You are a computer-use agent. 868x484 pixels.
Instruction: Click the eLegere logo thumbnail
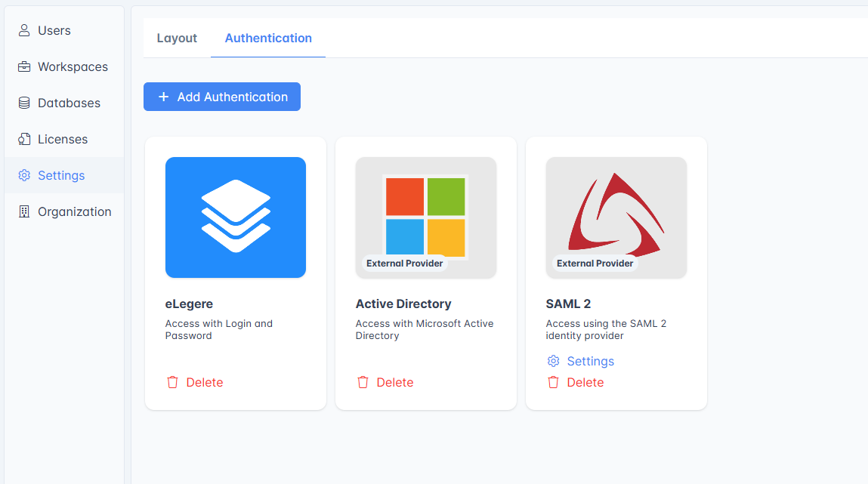[x=236, y=217]
